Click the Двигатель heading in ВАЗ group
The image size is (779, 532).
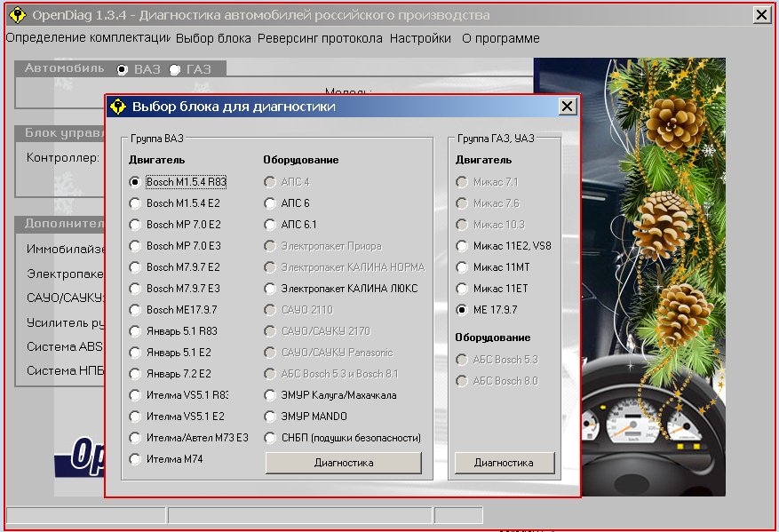tap(156, 160)
